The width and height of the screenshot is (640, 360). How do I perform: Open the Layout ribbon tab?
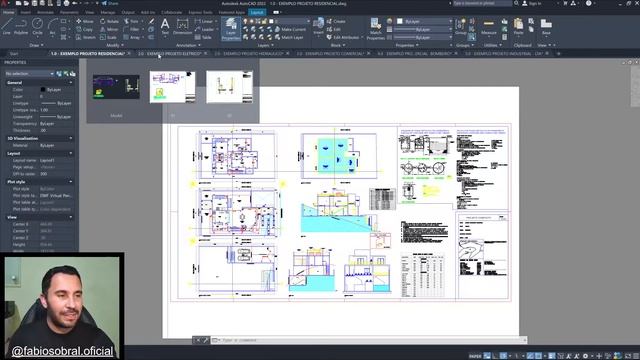pyautogui.click(x=257, y=12)
